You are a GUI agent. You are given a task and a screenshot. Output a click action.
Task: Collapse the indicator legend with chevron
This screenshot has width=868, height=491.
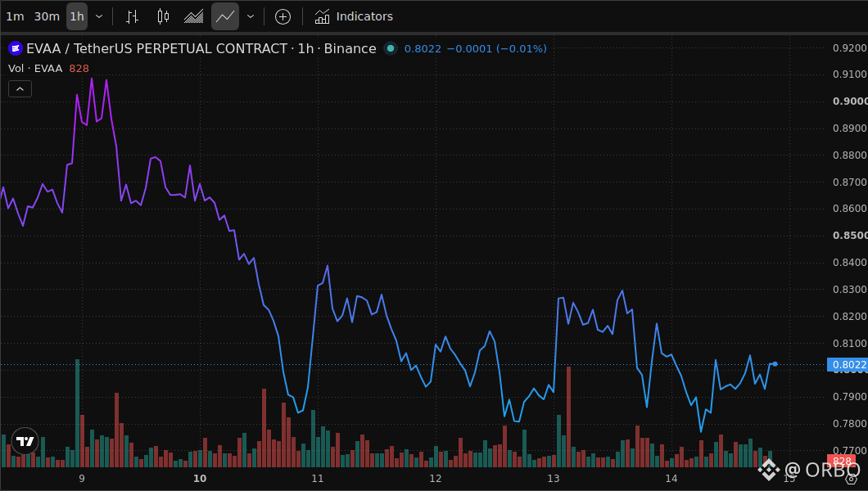20,89
